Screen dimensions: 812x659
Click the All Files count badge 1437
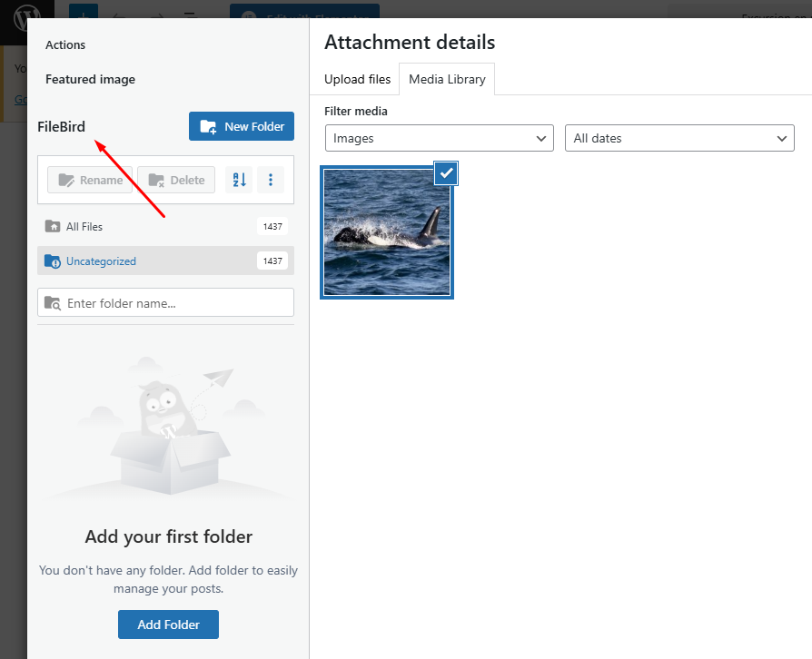272,227
